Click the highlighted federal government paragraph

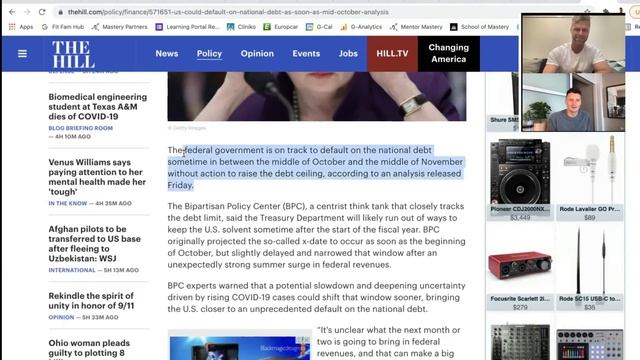316,168
